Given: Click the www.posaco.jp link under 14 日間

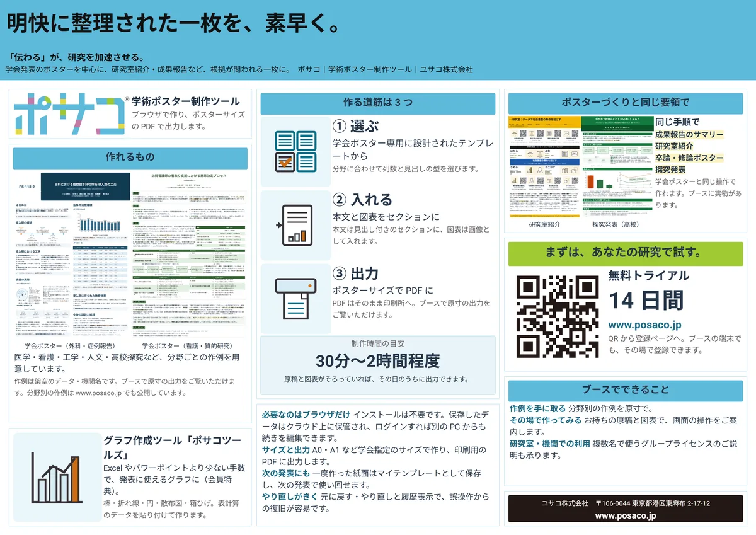Looking at the screenshot, I should click(x=644, y=325).
